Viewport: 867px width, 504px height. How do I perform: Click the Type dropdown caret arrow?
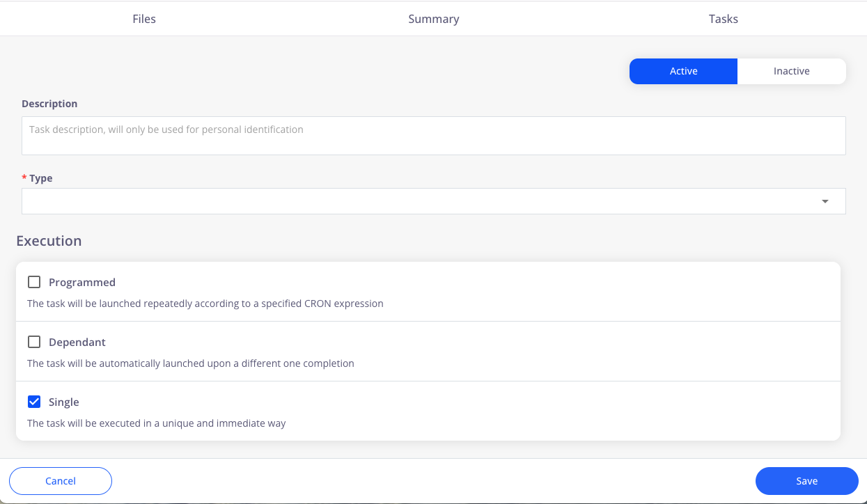click(825, 202)
